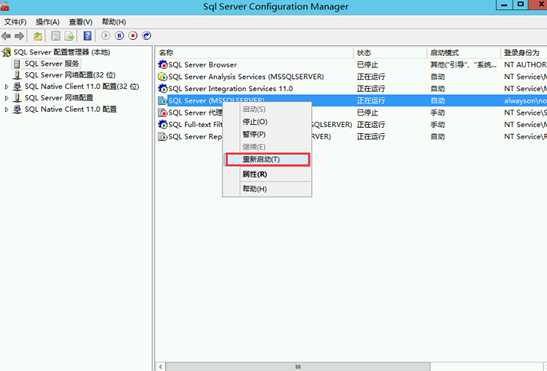Viewport: 547px width, 371px height.
Task: Click the SQL Full-text Filter row icon
Action: [163, 124]
